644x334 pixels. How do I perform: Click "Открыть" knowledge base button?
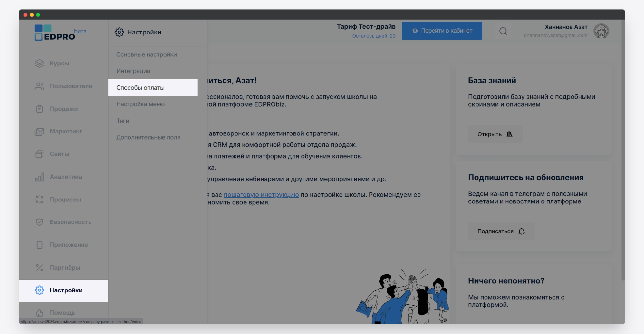pyautogui.click(x=495, y=134)
